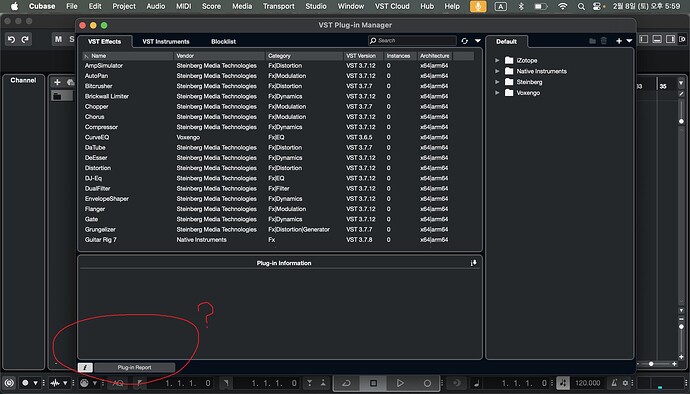Select the Guitar Rig 7 plug-in row
The image size is (690, 394).
(279, 240)
